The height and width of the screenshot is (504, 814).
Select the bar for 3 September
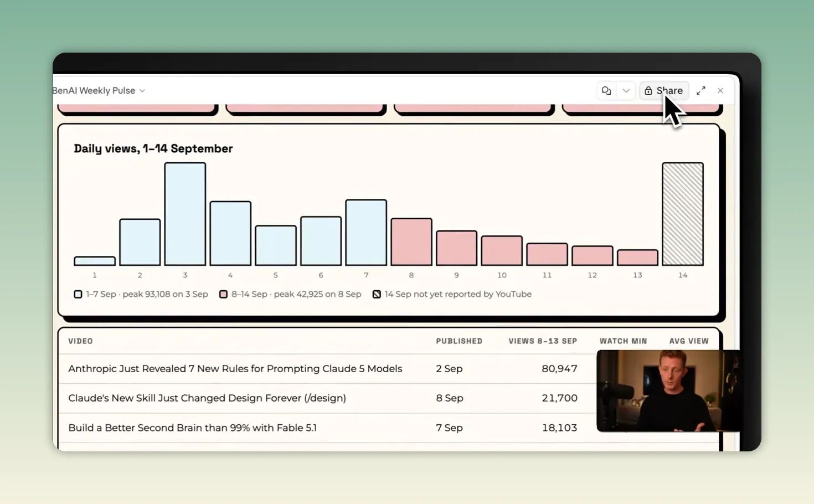tap(185, 214)
